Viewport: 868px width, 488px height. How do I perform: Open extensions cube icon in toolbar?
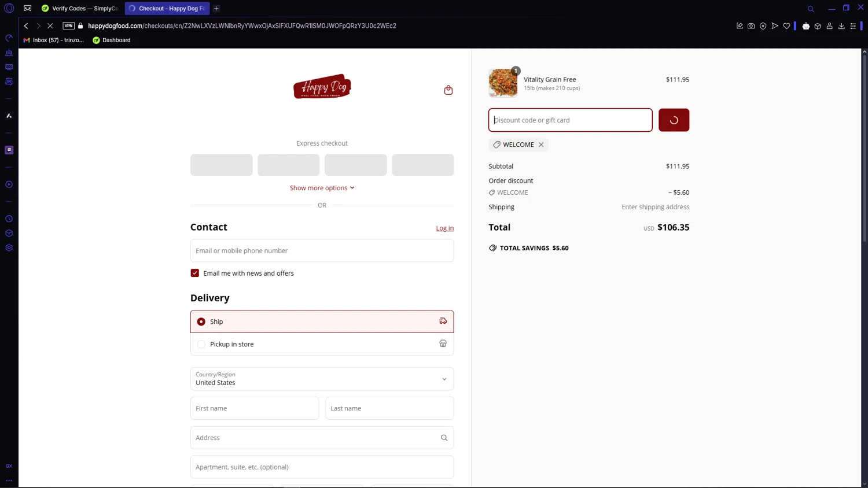pos(818,26)
